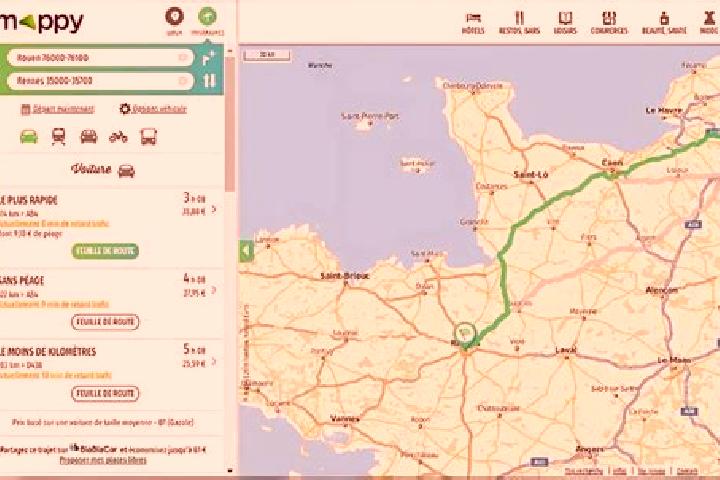Select the Itinéraires icon
Viewport: 720px width, 480px height.
(208, 17)
